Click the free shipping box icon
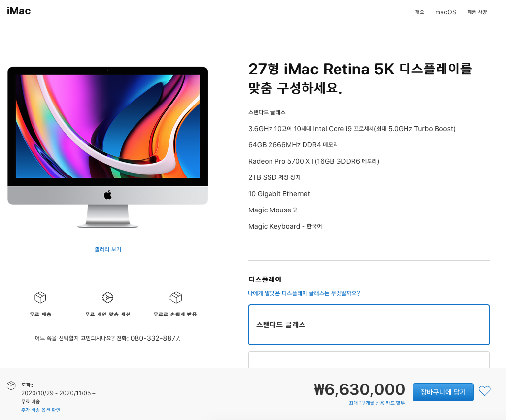This screenshot has width=506, height=420. click(40, 297)
